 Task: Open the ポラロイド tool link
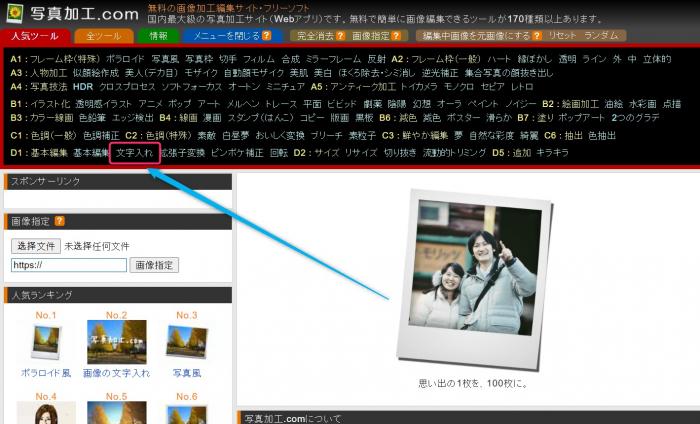point(125,59)
